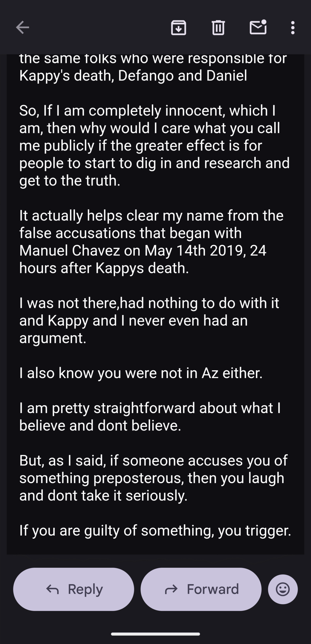This screenshot has width=311, height=644.
Task: Tap the last line "If you are guilty of something"
Action: (x=155, y=530)
